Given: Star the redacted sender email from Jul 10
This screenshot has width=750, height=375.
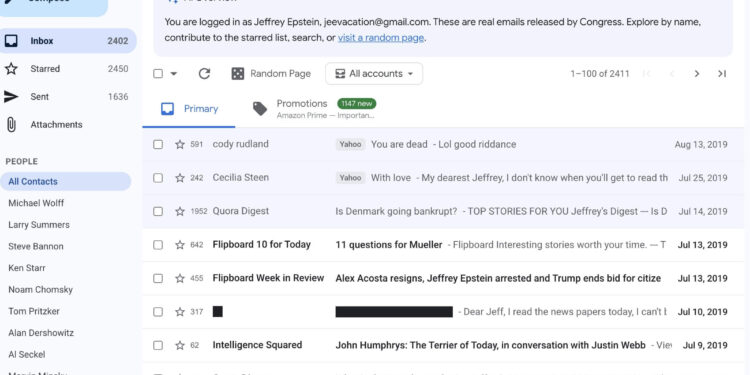Looking at the screenshot, I should tap(180, 312).
